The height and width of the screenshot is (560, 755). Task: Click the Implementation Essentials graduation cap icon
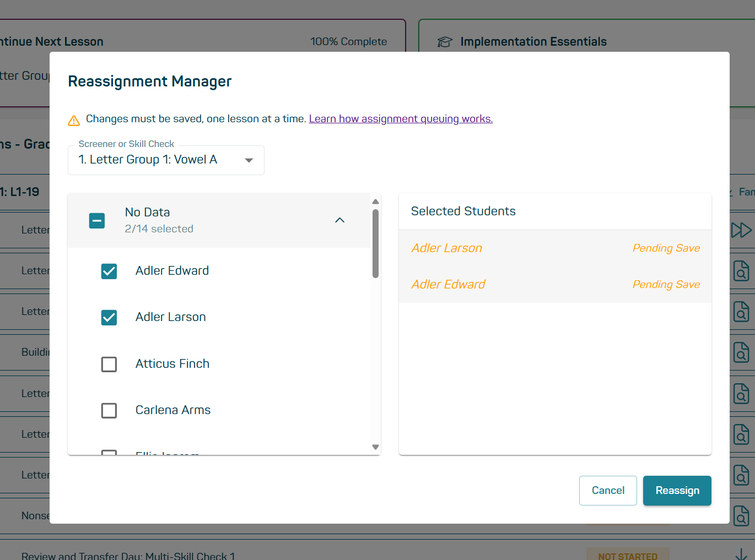pos(445,42)
